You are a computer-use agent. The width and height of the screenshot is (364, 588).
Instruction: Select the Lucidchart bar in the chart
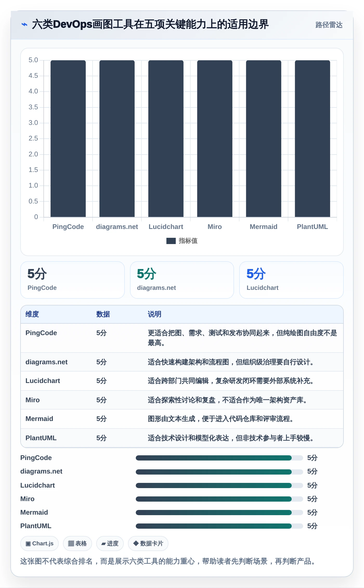coord(166,139)
